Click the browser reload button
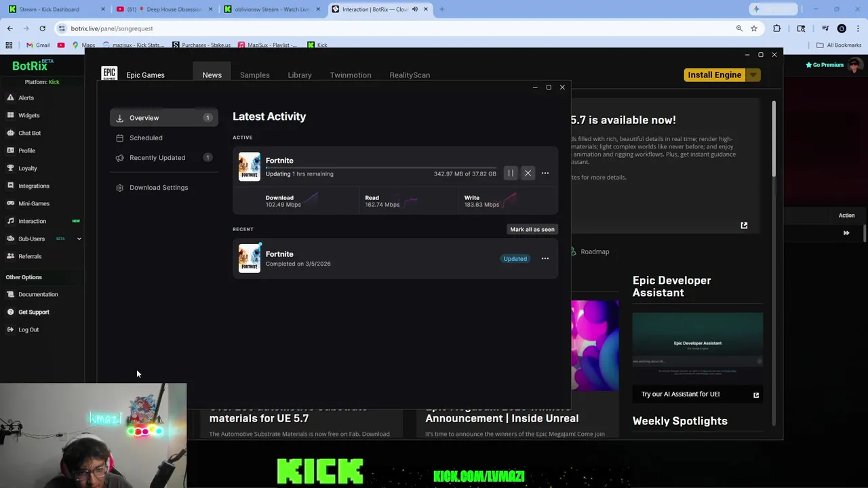The height and width of the screenshot is (488, 868). (42, 28)
